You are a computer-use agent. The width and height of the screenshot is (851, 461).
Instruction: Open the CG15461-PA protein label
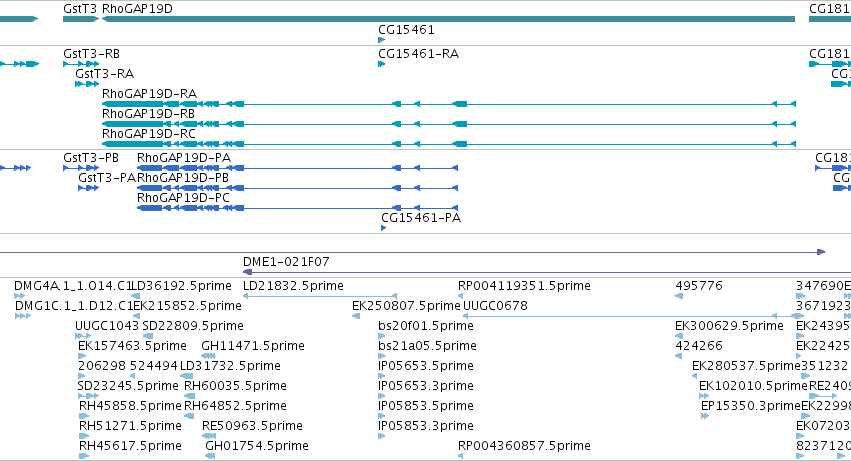[421, 218]
